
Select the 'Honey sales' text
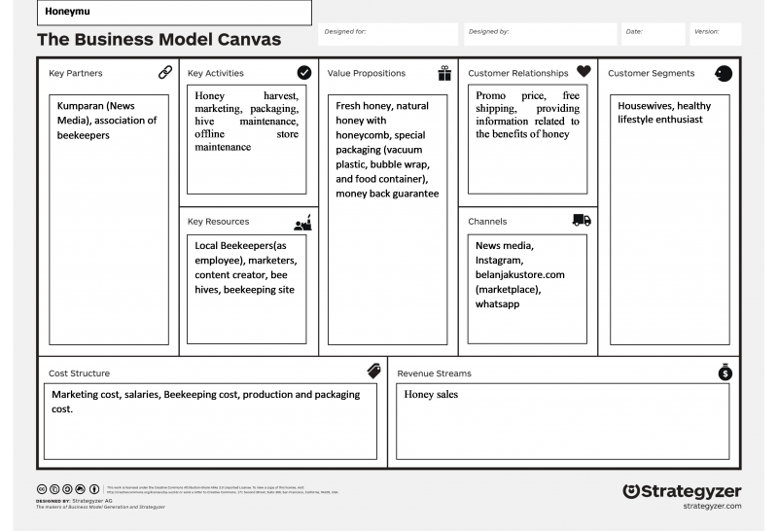click(x=431, y=395)
